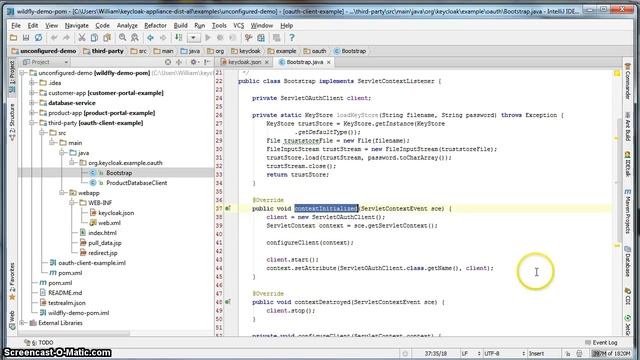Click the Help question mark icon

click(291, 38)
